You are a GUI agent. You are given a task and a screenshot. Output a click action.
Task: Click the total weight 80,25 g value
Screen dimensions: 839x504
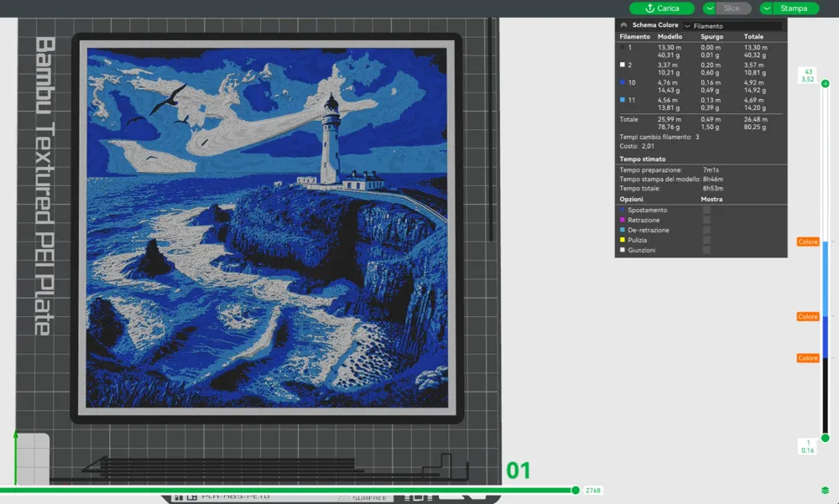754,127
